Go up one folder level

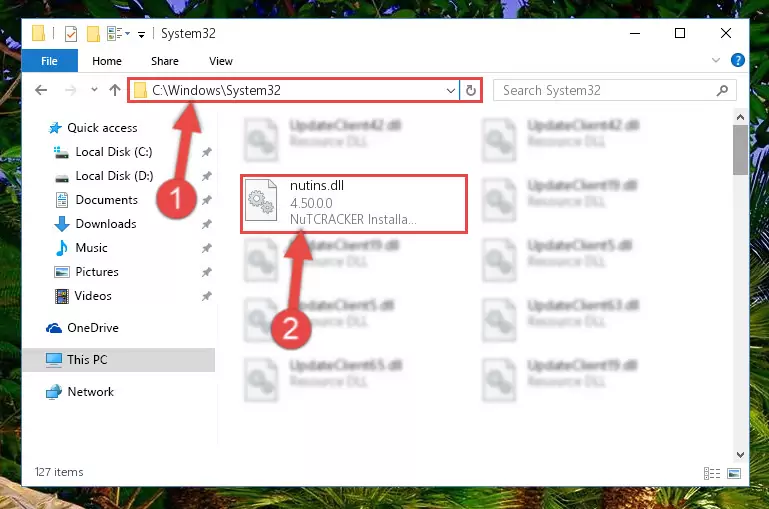[115, 90]
